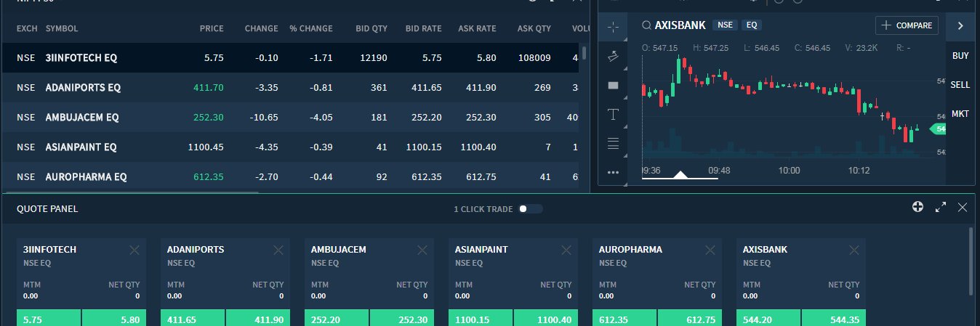
Task: Sort watchlist by % CHANGE column header
Action: point(310,29)
